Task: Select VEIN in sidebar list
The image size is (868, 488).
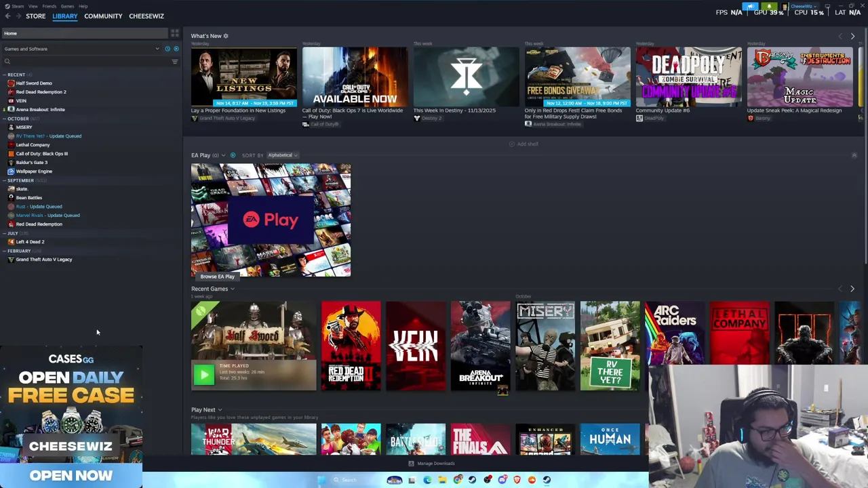Action: tap(21, 100)
